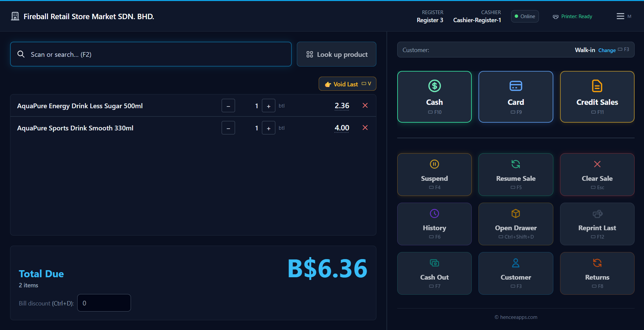Select the Card payment icon
The height and width of the screenshot is (330, 644).
516,86
